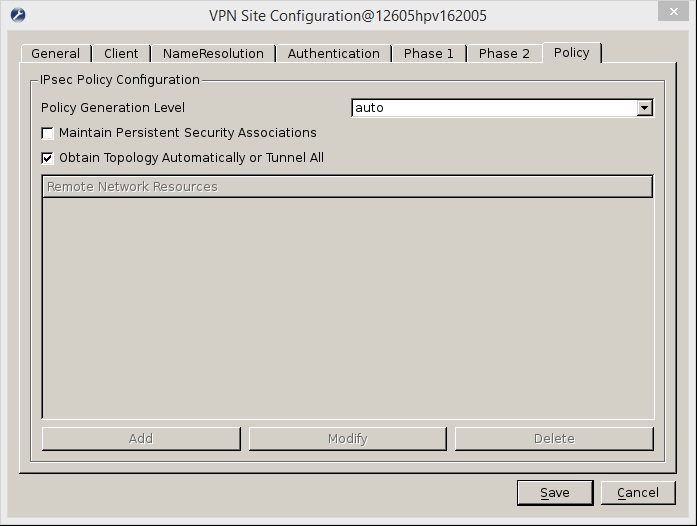Switch to the General tab

55,54
